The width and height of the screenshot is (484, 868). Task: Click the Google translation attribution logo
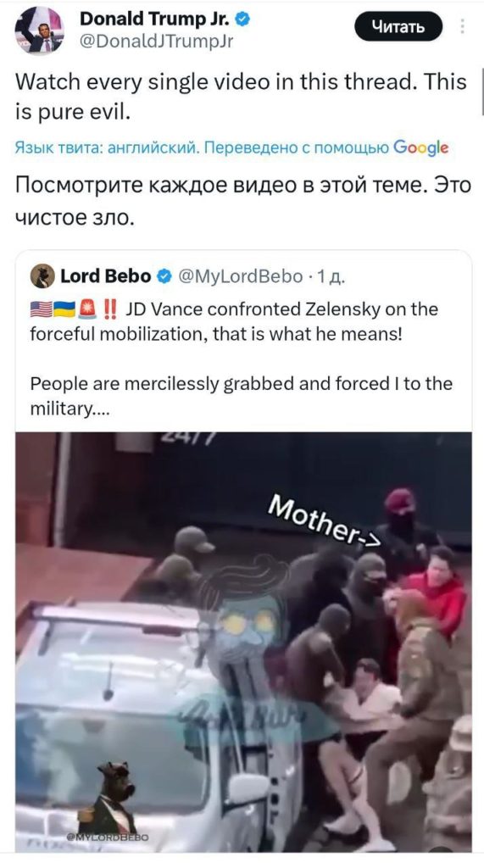coord(421,147)
